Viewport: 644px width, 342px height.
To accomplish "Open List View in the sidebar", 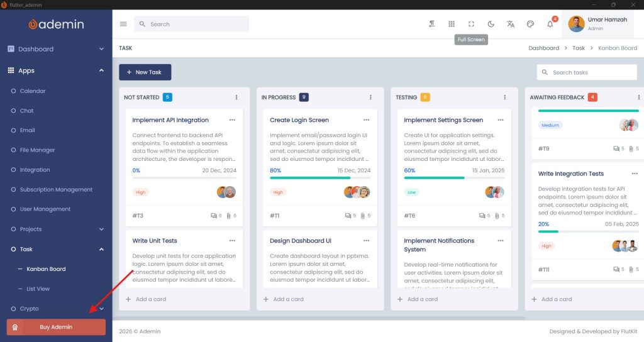I will [x=38, y=289].
